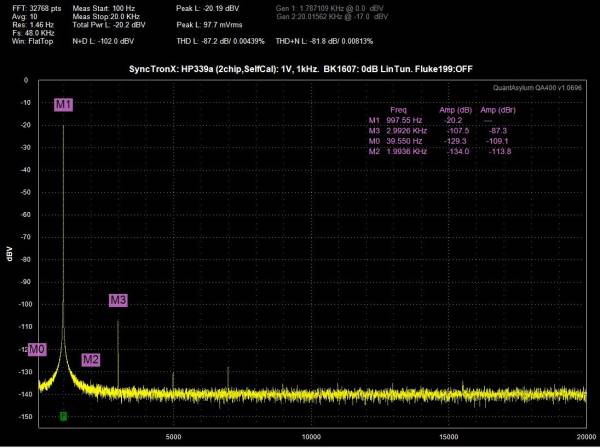The image size is (600, 448).
Task: Click the Gen 1 generator frequency readout
Action: pos(330,8)
